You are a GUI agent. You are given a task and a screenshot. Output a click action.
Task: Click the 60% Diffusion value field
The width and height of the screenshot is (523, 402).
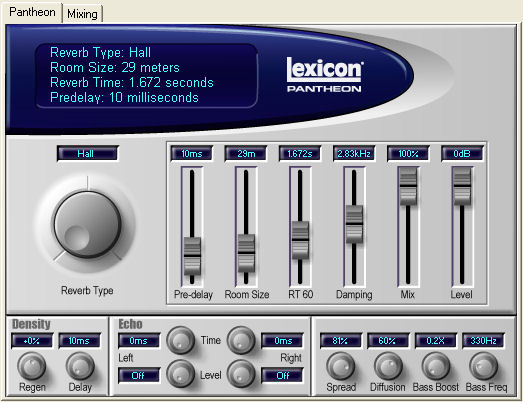pos(388,341)
